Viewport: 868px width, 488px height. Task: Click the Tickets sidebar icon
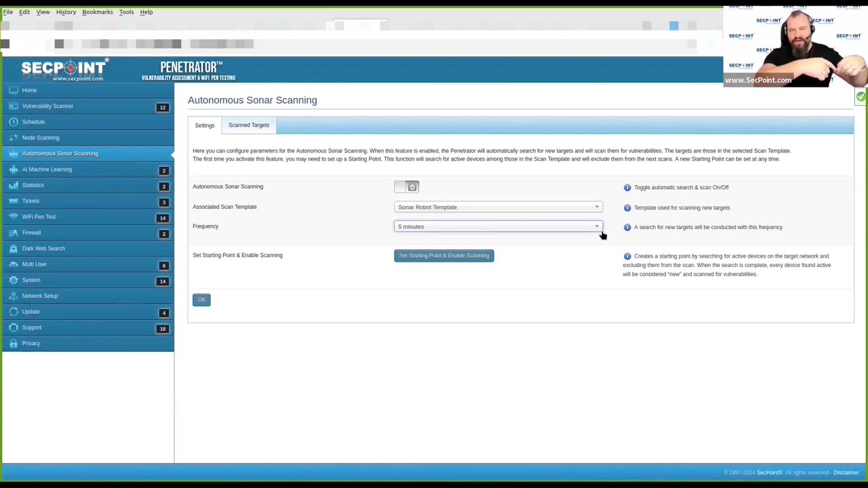14,201
